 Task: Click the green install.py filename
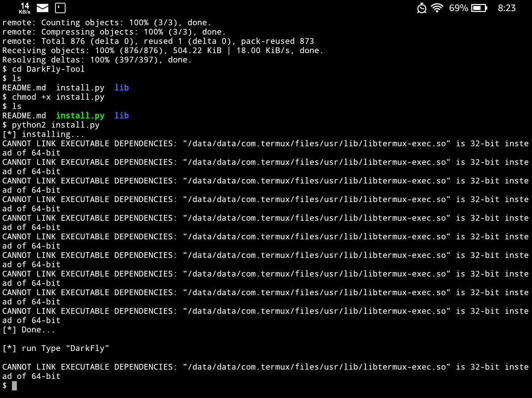[x=80, y=116]
